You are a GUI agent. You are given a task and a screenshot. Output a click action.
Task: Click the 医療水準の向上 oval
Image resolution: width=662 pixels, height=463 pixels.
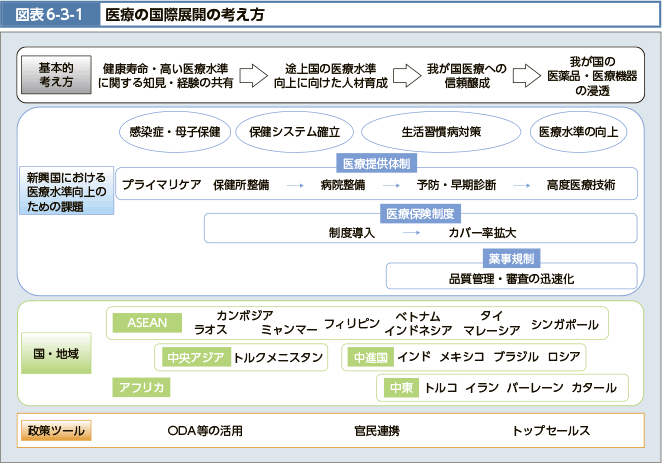pos(577,131)
